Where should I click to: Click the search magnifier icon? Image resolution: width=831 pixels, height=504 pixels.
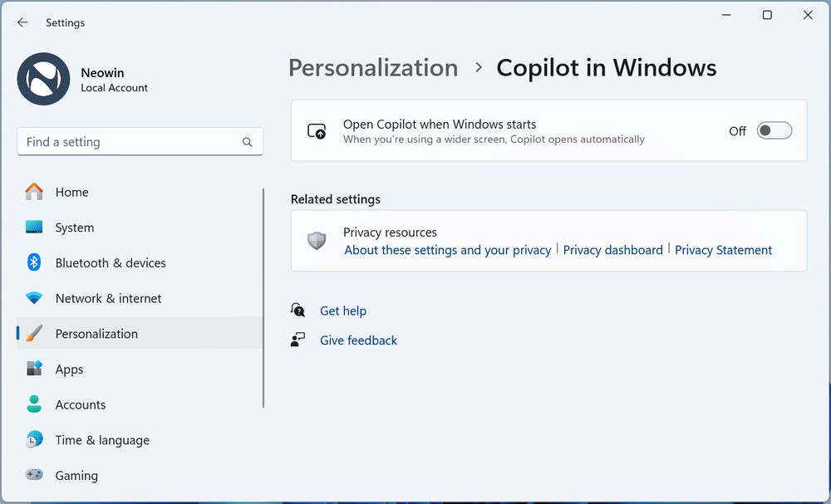(x=247, y=142)
